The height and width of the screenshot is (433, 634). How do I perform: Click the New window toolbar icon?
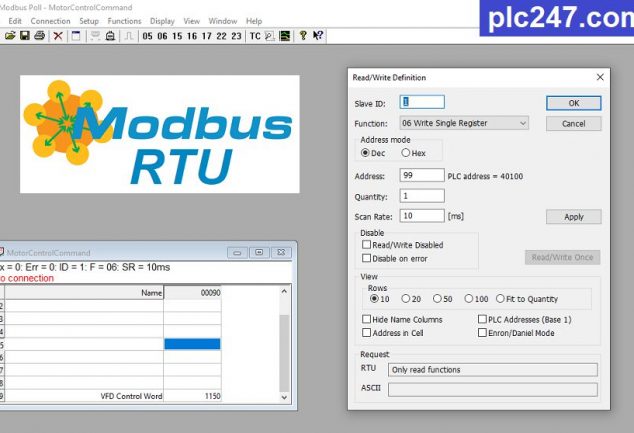[x=76, y=36]
